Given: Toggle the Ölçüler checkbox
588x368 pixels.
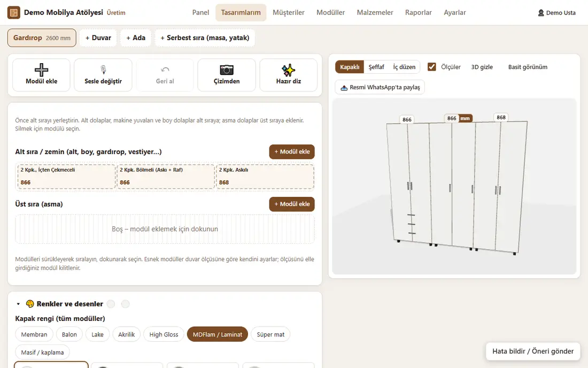Looking at the screenshot, I should point(431,67).
